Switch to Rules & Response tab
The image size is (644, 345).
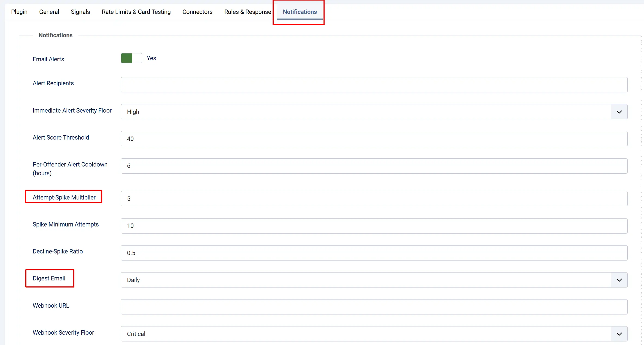(x=248, y=12)
